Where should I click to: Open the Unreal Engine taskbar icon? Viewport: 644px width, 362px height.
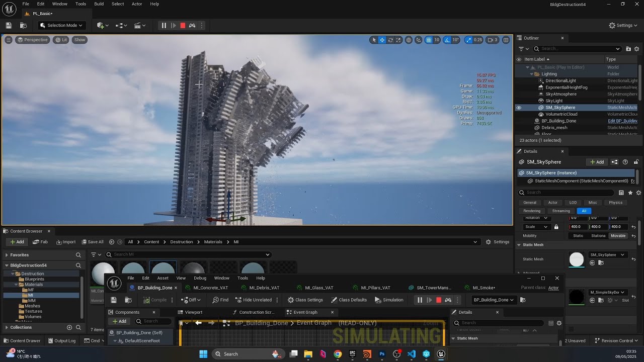(441, 354)
